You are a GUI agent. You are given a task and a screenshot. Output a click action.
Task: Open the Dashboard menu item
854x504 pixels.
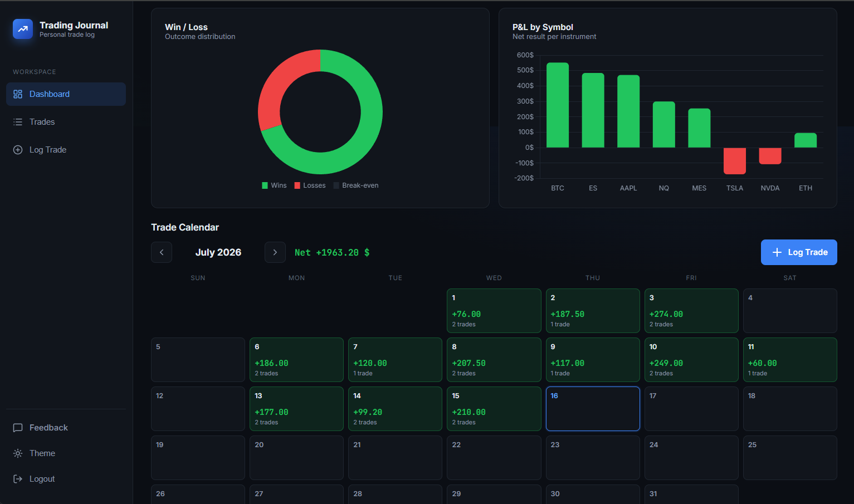click(66, 94)
